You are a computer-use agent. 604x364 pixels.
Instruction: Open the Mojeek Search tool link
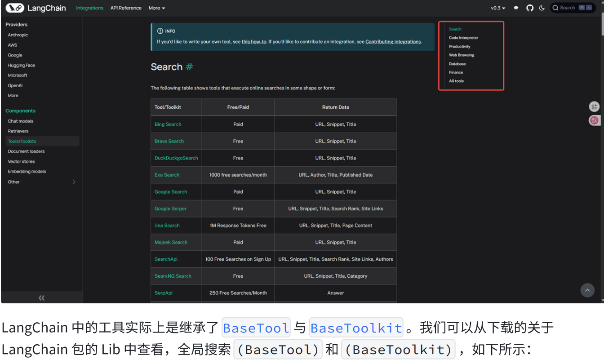click(171, 242)
